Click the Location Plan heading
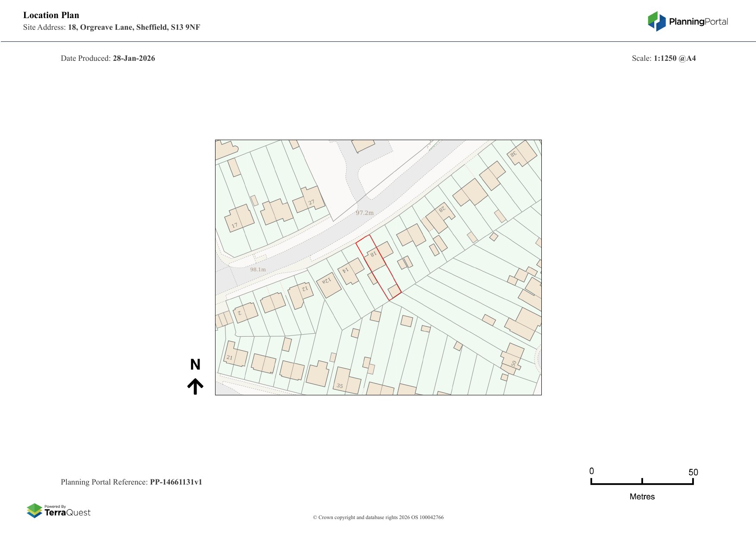The image size is (756, 535). coord(51,15)
